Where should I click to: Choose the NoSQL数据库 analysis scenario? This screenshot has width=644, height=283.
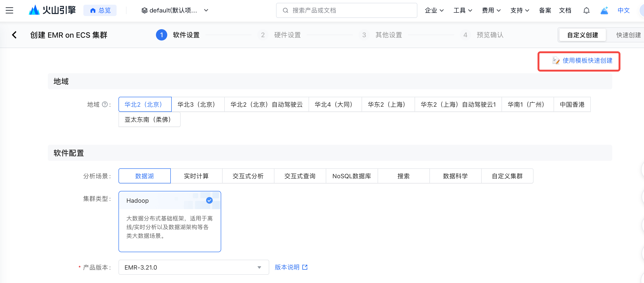(x=352, y=176)
